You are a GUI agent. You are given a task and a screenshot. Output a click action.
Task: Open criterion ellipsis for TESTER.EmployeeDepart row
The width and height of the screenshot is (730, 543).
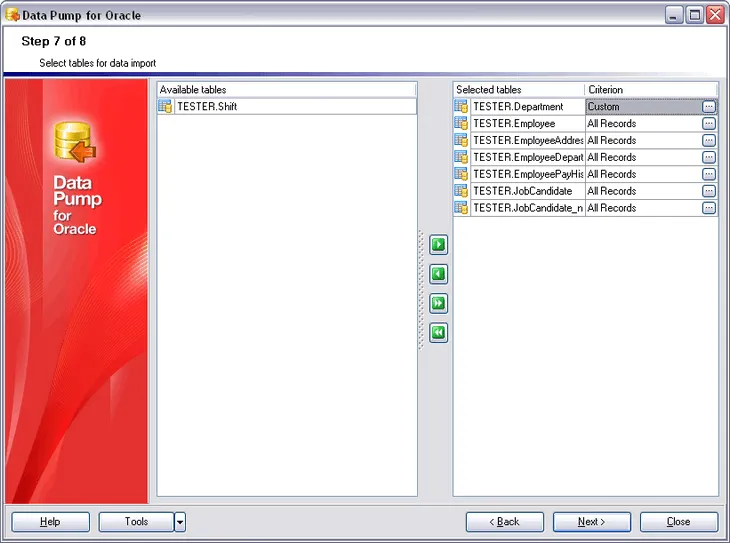tap(709, 157)
